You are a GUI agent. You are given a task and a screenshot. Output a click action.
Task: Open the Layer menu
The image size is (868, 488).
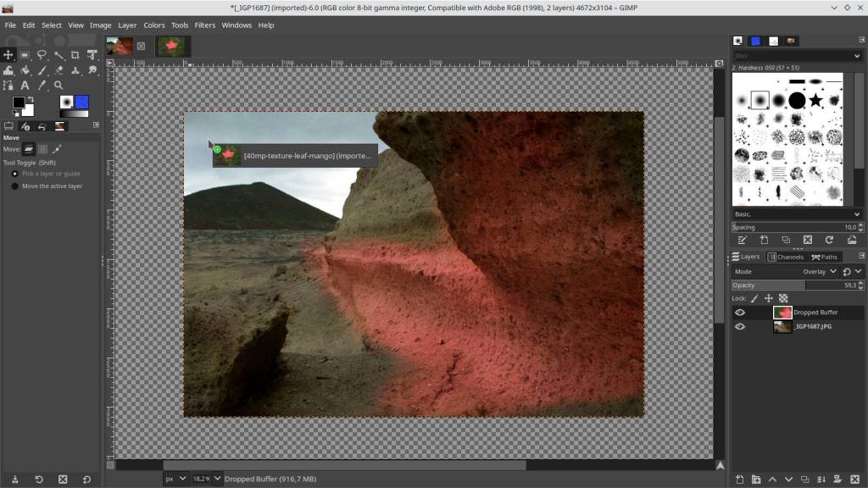click(x=127, y=25)
